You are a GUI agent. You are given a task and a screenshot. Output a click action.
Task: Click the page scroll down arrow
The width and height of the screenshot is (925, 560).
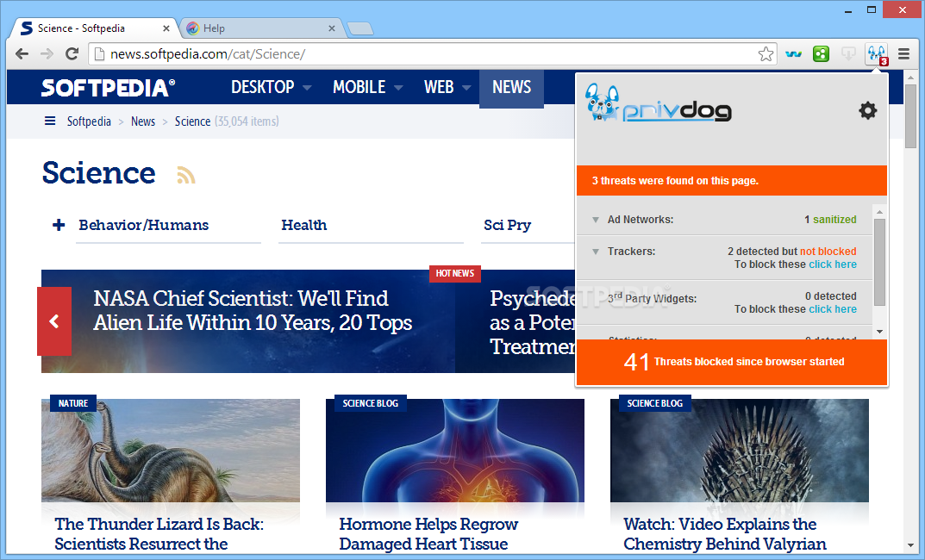click(x=910, y=546)
